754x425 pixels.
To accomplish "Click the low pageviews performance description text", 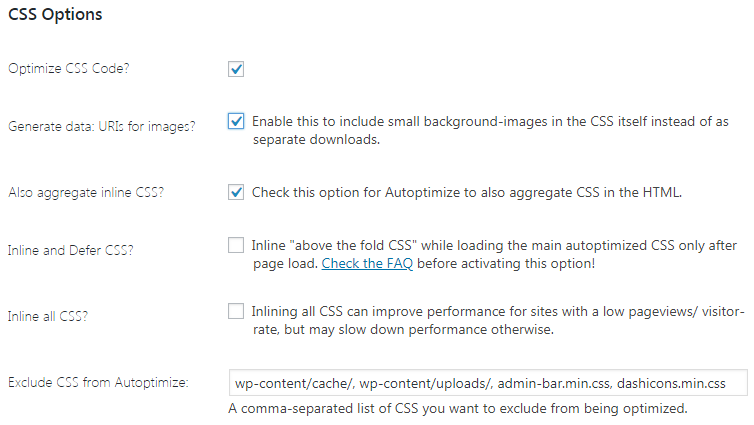I will (x=498, y=311).
